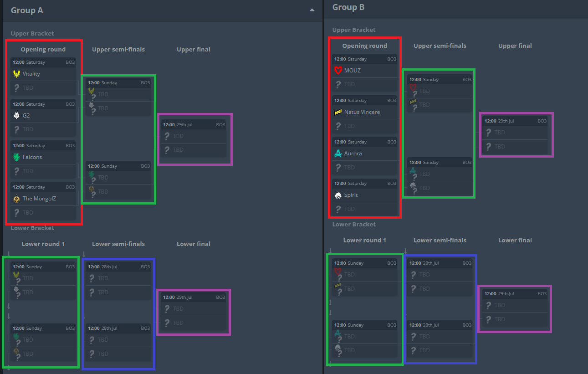Click the BO3 label on the Spirit match
This screenshot has width=588, height=374.
[x=392, y=184]
